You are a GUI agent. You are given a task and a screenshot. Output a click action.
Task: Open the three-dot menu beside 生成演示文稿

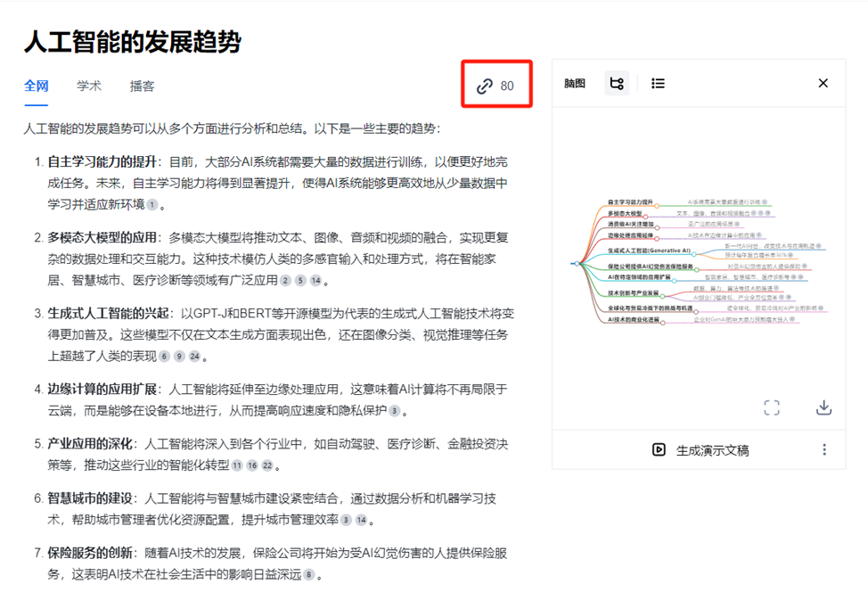coord(823,451)
